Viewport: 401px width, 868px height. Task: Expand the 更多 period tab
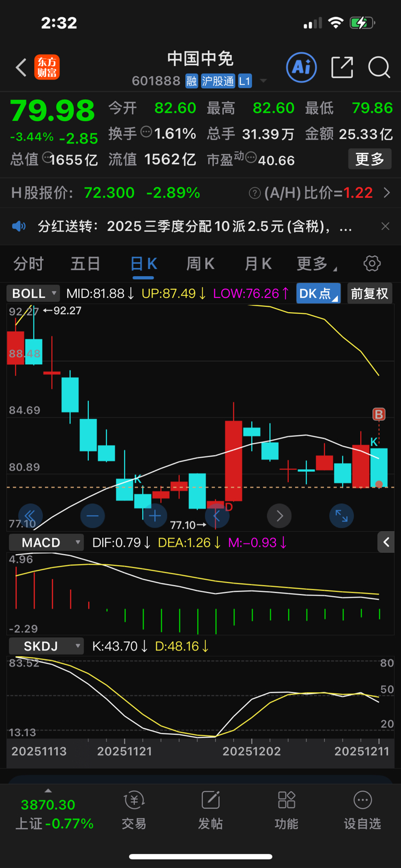pos(316,264)
